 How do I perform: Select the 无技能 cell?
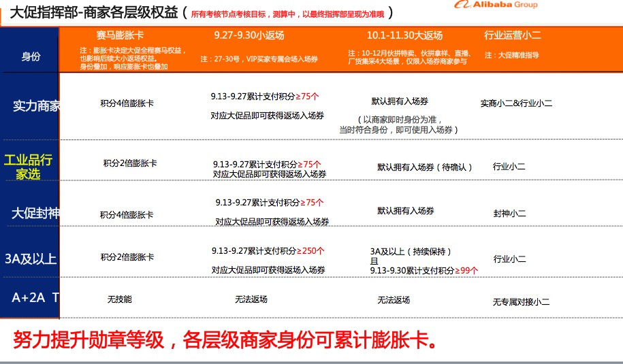pyautogui.click(x=119, y=299)
